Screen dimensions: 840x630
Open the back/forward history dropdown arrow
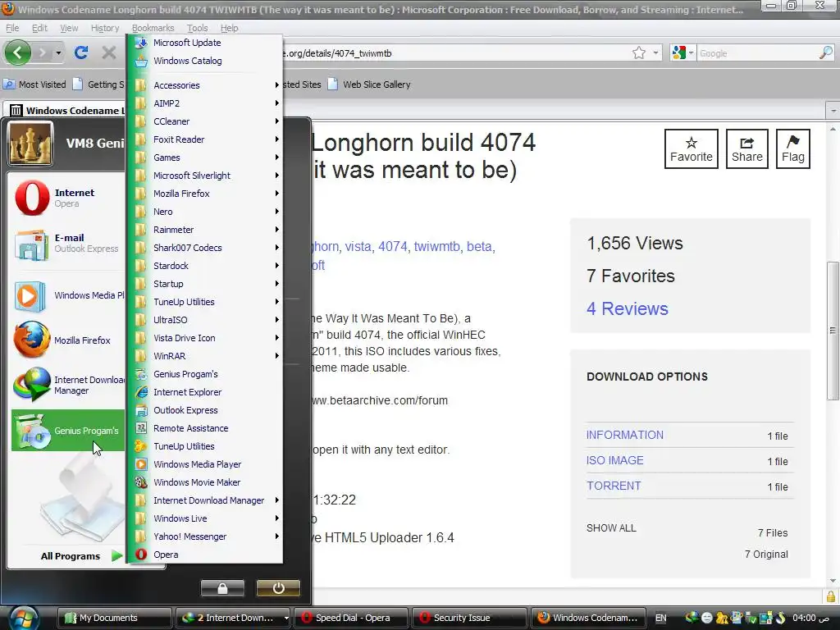(x=58, y=52)
